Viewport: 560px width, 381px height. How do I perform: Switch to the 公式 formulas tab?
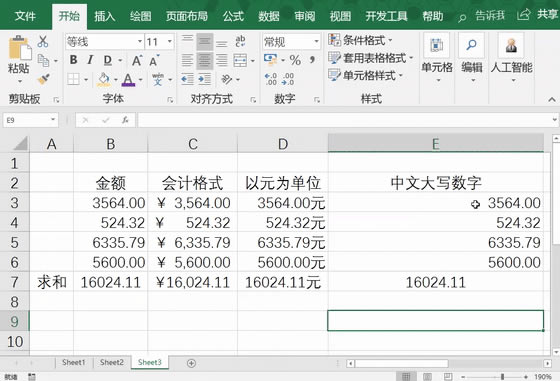(x=233, y=16)
